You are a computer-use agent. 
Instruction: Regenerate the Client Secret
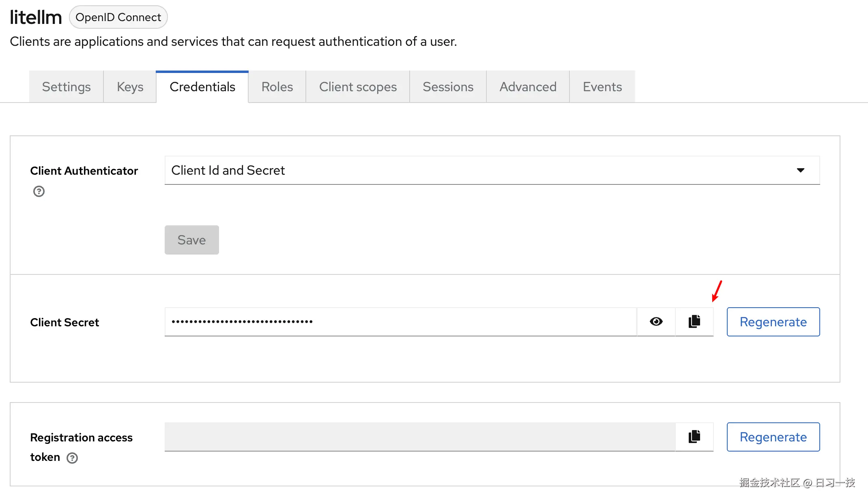tap(773, 321)
